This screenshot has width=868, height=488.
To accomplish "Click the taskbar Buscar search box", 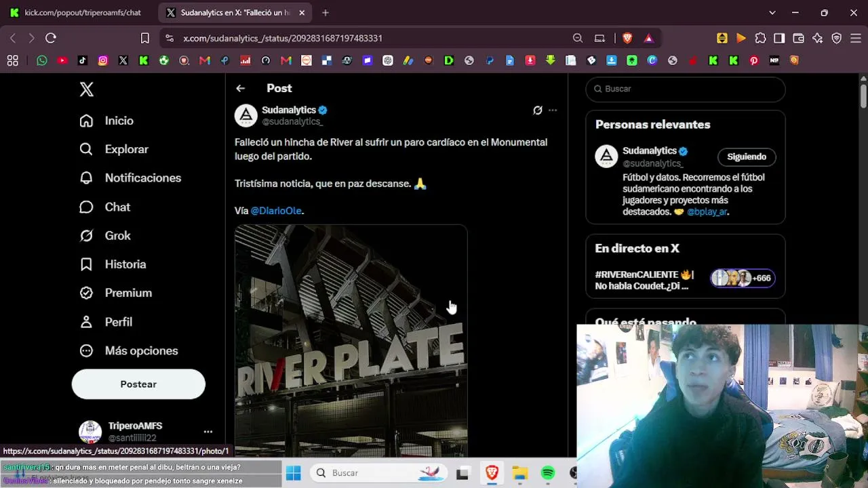I will pyautogui.click(x=380, y=472).
